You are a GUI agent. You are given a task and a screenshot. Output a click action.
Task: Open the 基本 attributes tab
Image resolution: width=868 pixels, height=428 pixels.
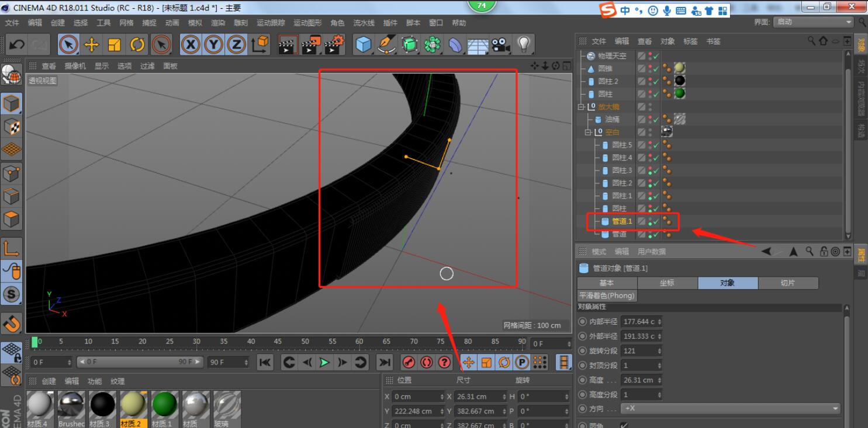pyautogui.click(x=607, y=283)
